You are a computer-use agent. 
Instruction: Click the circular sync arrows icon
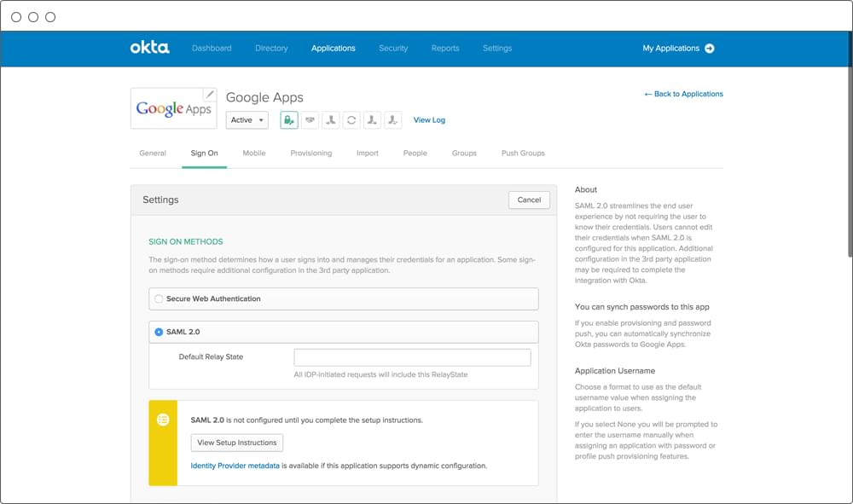351,120
